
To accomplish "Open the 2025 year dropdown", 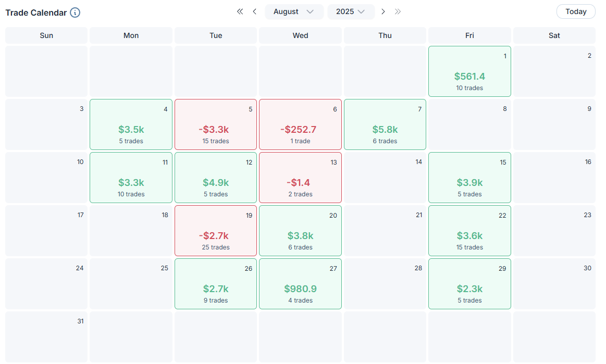I will coord(351,11).
